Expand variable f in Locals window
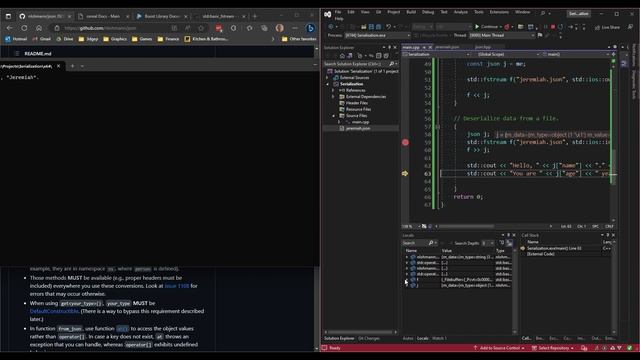The width and height of the screenshot is (640, 360). click(x=407, y=280)
